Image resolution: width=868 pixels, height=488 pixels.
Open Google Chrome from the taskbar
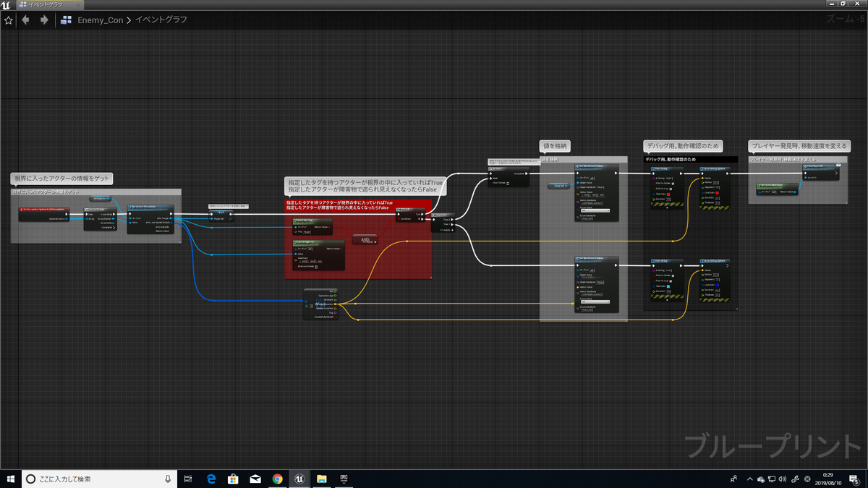(278, 479)
